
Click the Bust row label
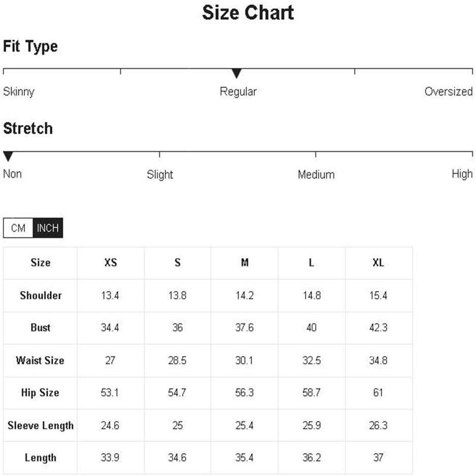click(41, 328)
